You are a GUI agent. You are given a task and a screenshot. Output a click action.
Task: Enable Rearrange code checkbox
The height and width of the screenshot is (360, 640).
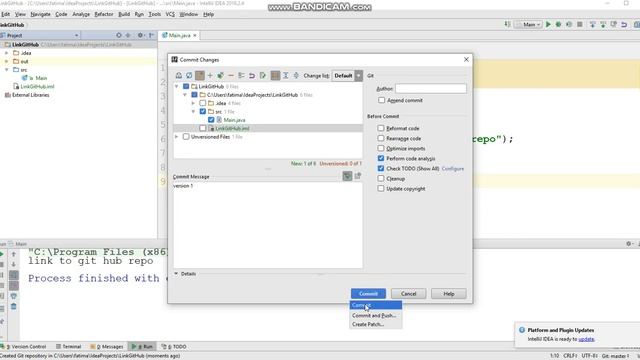click(x=381, y=138)
